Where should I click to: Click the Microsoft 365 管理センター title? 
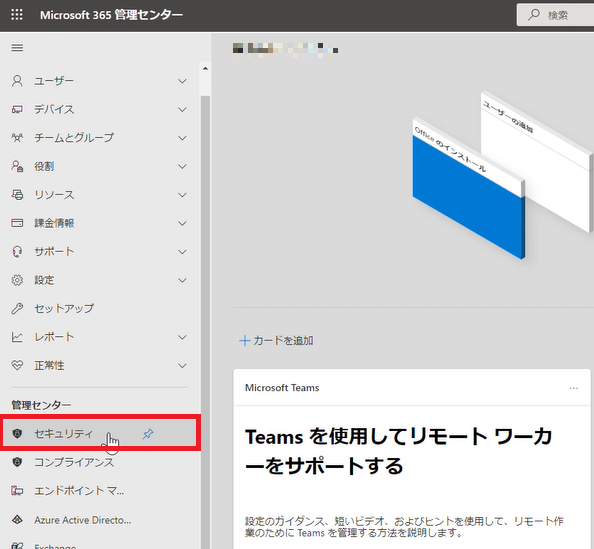(111, 15)
